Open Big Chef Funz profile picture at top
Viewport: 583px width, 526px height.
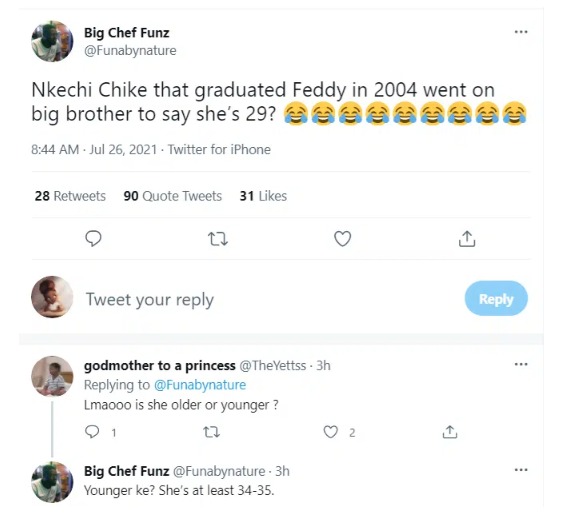52,41
